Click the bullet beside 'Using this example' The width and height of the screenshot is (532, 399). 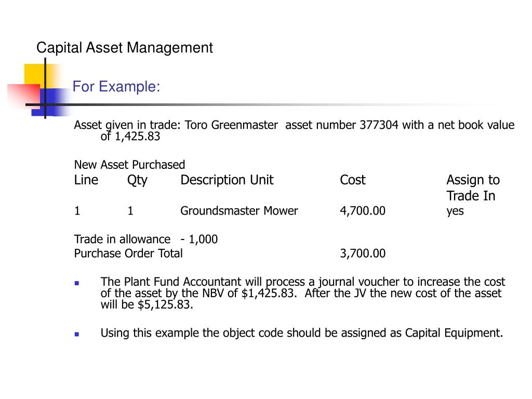click(77, 334)
